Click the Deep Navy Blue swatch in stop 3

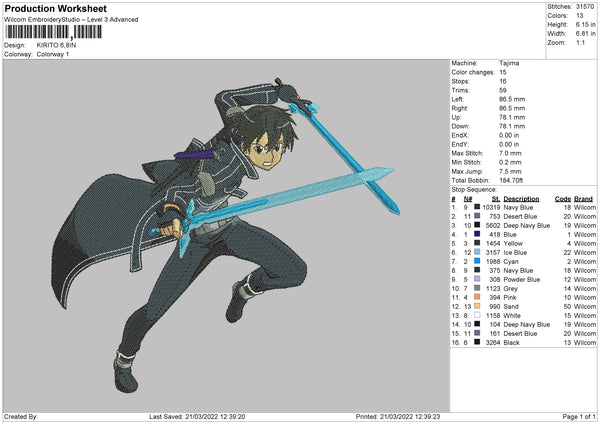pyautogui.click(x=477, y=225)
